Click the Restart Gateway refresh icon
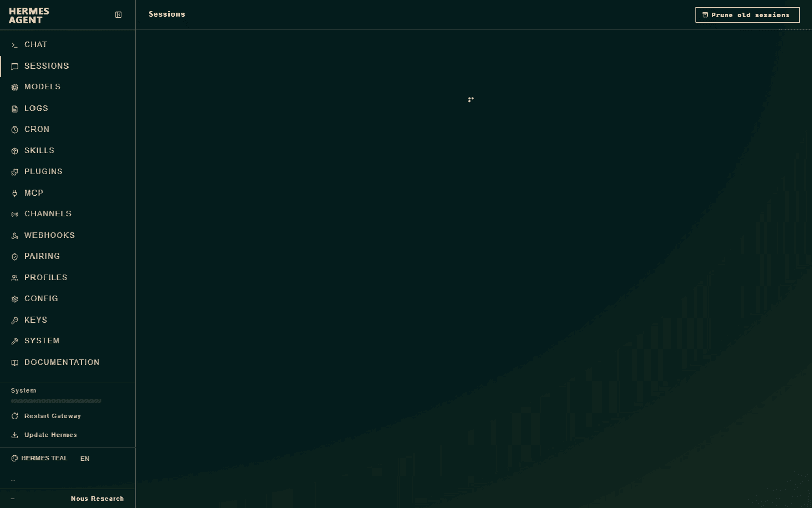The height and width of the screenshot is (508, 812). [x=15, y=416]
